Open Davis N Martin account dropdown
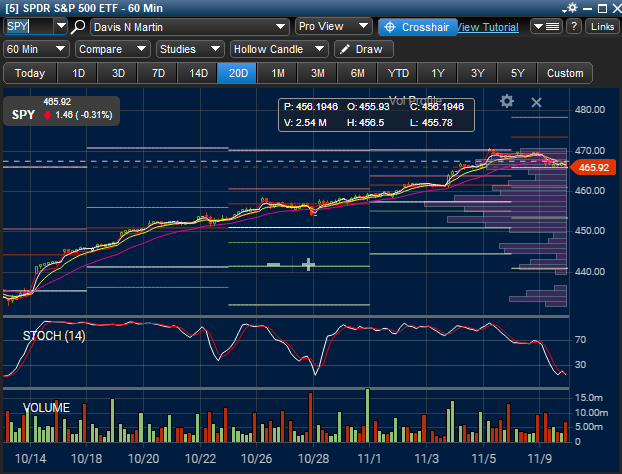622x474 pixels. coord(189,27)
